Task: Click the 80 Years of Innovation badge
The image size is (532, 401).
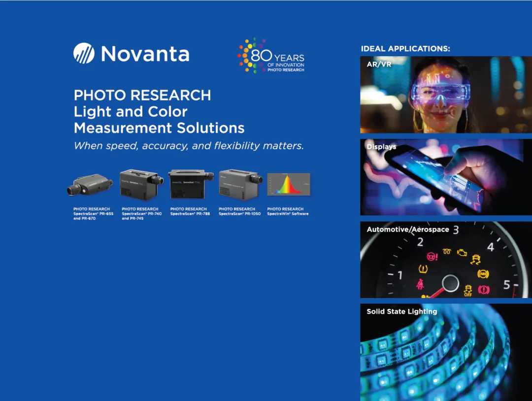Action: tap(271, 56)
